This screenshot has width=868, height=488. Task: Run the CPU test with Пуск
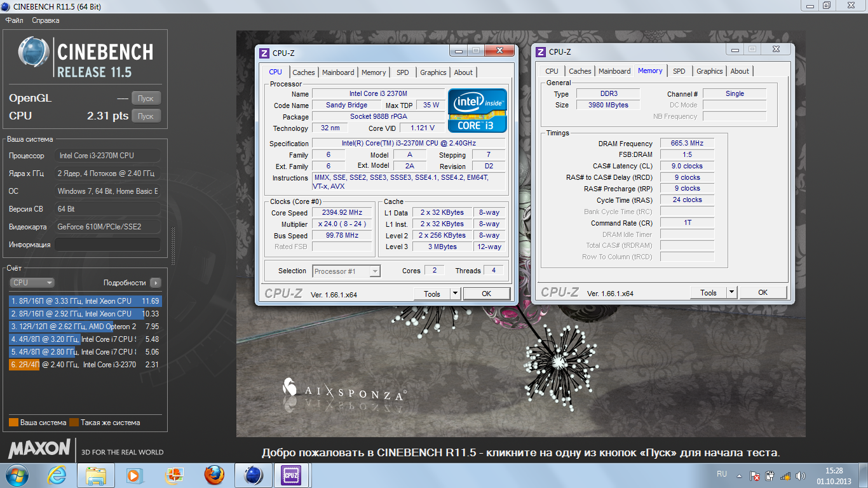(146, 116)
